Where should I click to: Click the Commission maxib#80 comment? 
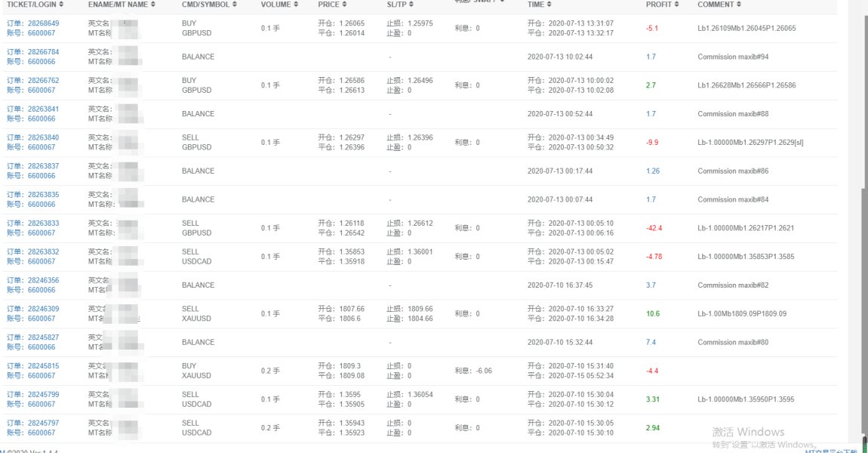[733, 342]
